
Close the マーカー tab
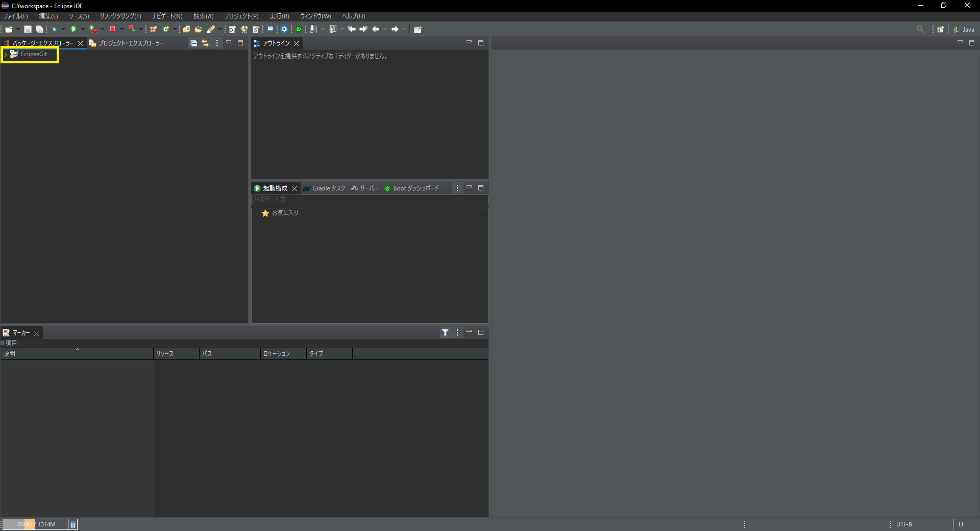click(36, 333)
